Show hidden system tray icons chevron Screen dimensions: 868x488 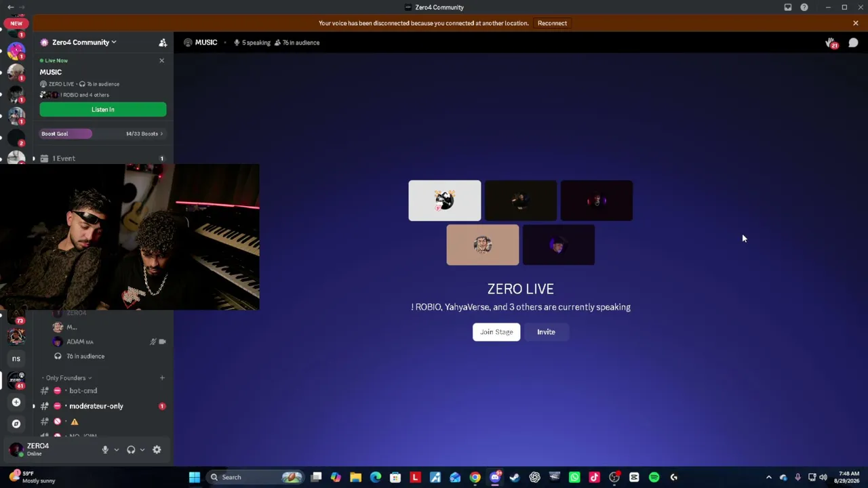pyautogui.click(x=768, y=477)
